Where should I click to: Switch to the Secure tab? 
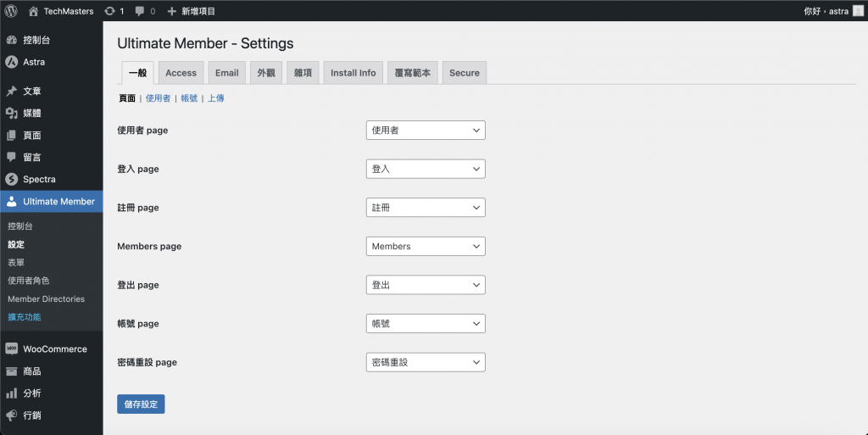[465, 73]
